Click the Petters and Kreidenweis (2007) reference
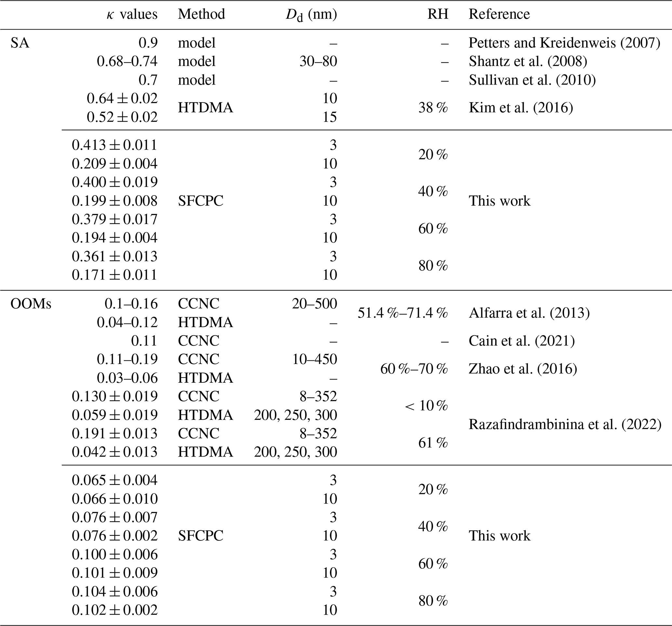Screen dimensions: 672x626 tap(564, 43)
